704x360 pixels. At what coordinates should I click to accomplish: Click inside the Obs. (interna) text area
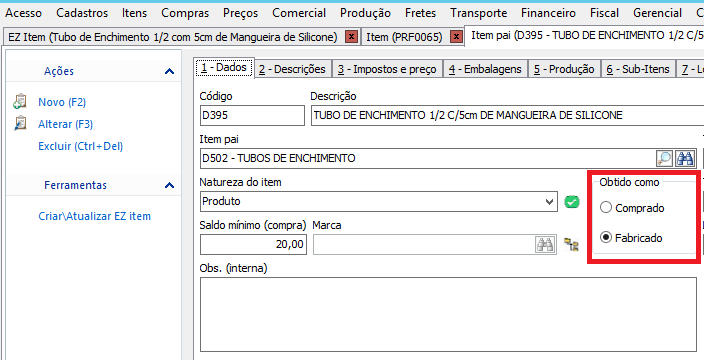(x=448, y=314)
